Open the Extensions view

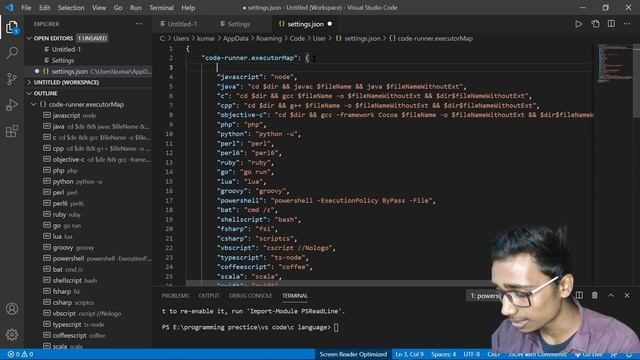(12, 131)
